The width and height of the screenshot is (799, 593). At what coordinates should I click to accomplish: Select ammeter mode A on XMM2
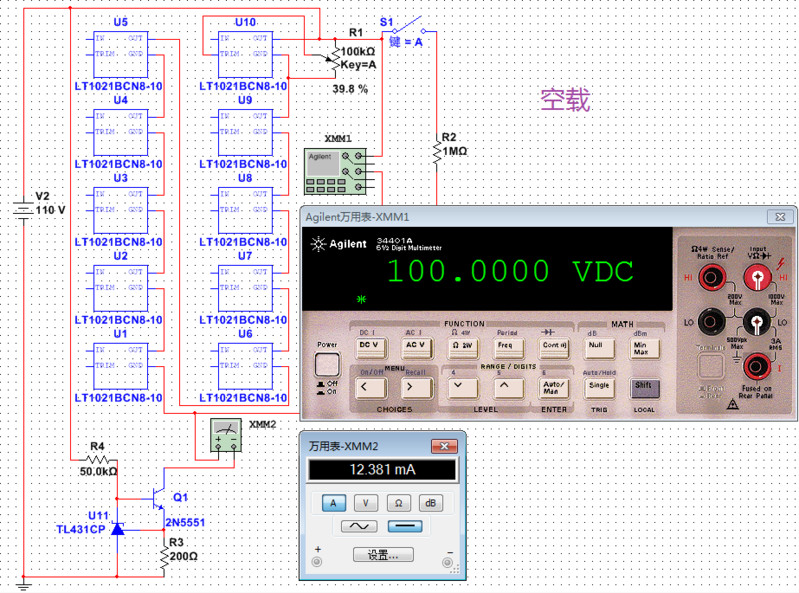point(331,503)
